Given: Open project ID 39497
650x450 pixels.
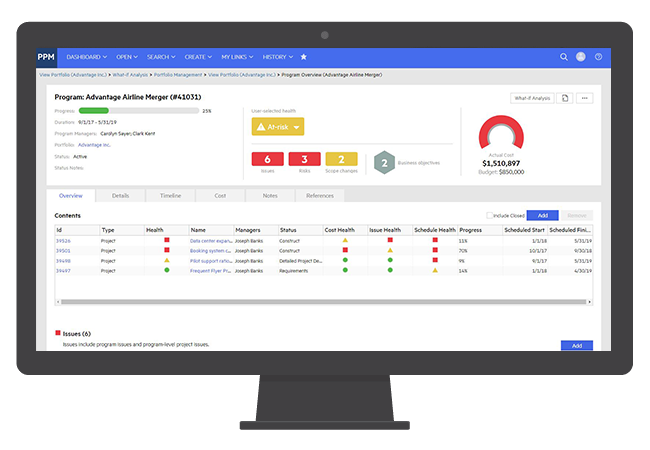Looking at the screenshot, I should pos(63,271).
